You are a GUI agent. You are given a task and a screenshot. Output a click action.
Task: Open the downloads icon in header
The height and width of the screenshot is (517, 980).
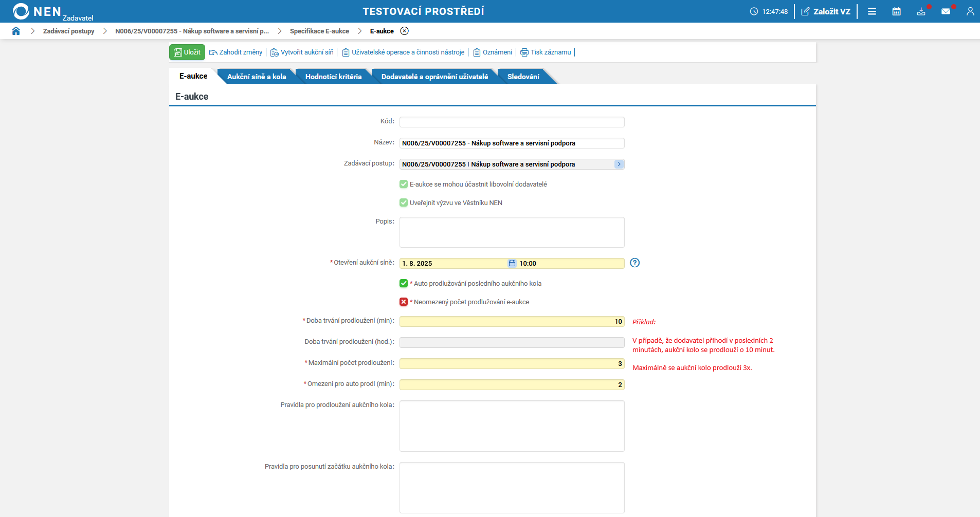921,11
